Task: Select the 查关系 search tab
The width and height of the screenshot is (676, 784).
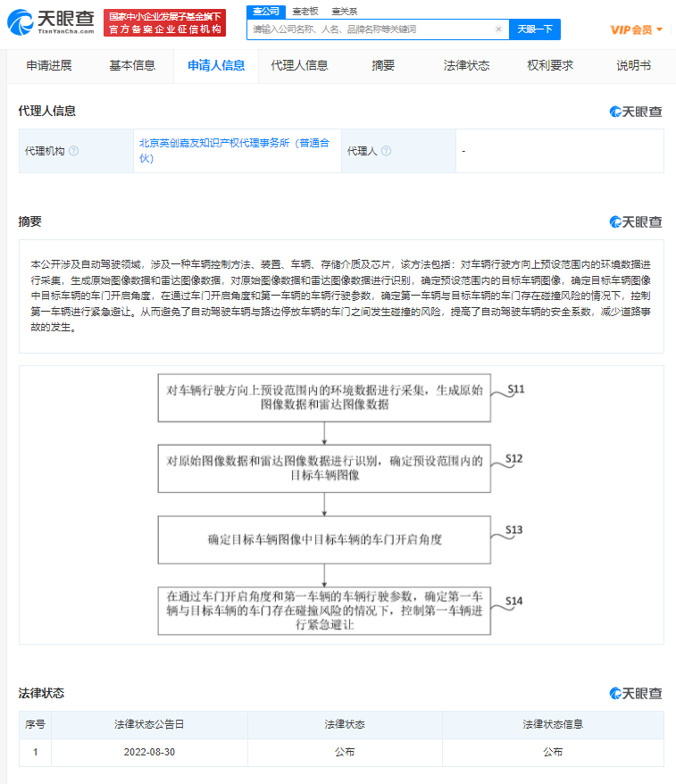Action: 345,11
